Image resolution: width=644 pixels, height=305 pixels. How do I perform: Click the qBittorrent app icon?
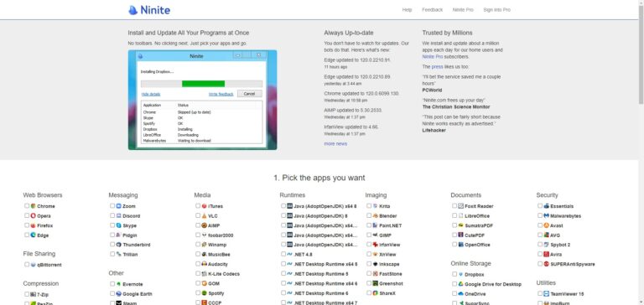[34, 265]
